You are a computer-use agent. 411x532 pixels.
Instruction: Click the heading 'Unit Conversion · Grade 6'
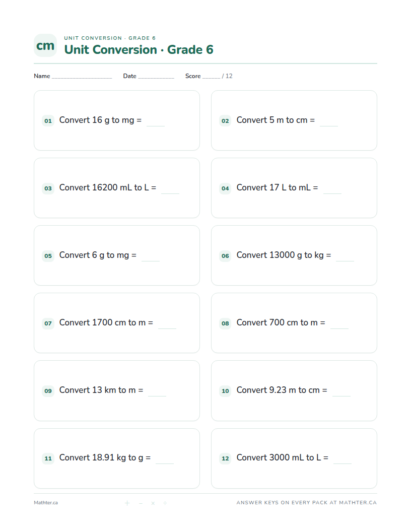(139, 49)
